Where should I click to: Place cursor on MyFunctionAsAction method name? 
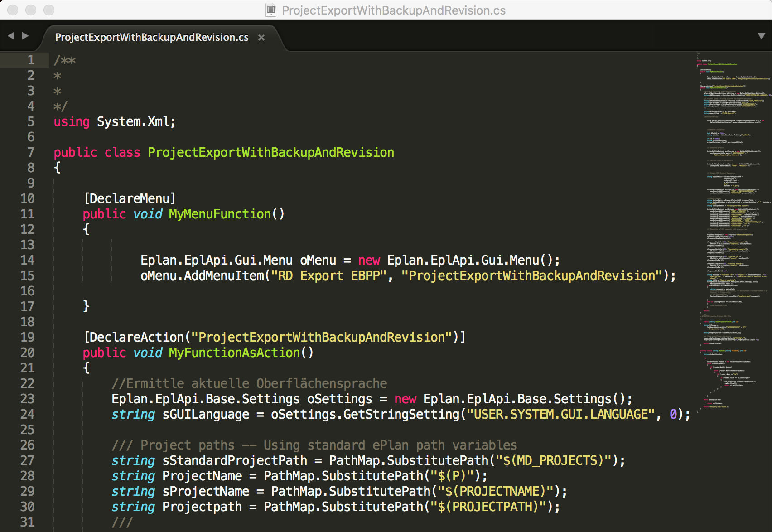(234, 353)
